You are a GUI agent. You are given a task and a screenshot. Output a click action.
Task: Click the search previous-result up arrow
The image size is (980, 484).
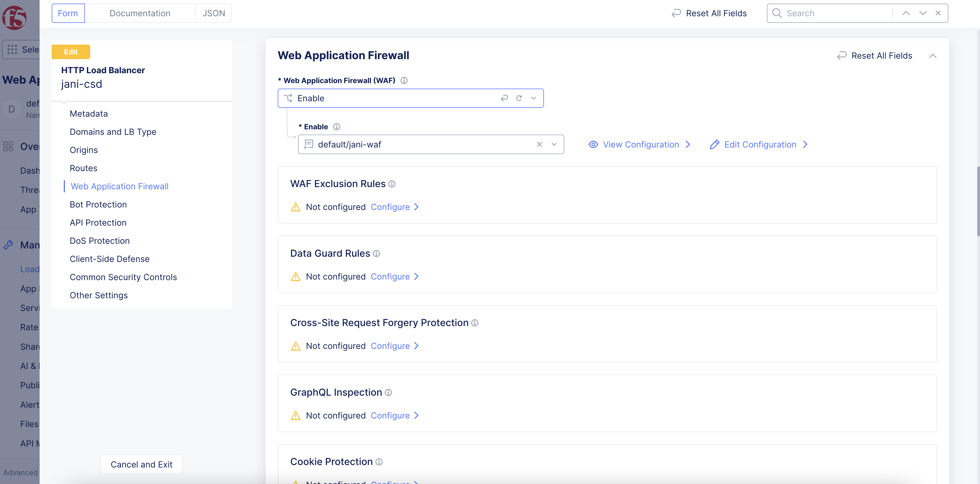pos(906,13)
